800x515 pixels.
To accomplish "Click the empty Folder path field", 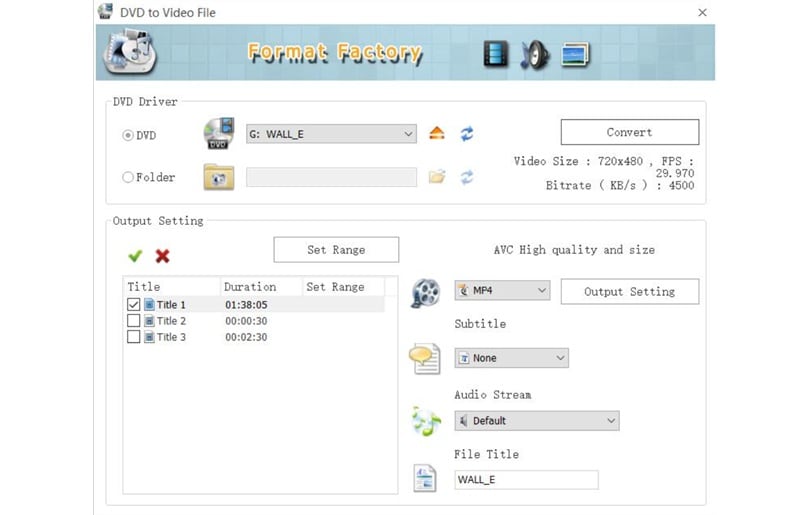I will [x=331, y=177].
